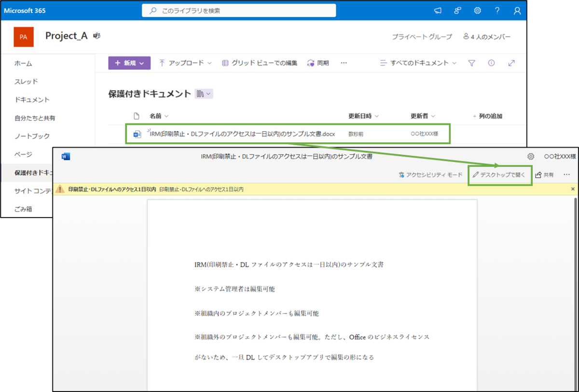Click グリッド ビューでの編集

(260, 63)
